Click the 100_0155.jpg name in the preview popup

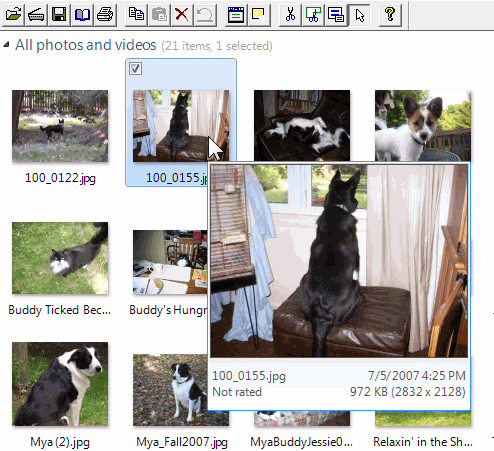pyautogui.click(x=249, y=376)
